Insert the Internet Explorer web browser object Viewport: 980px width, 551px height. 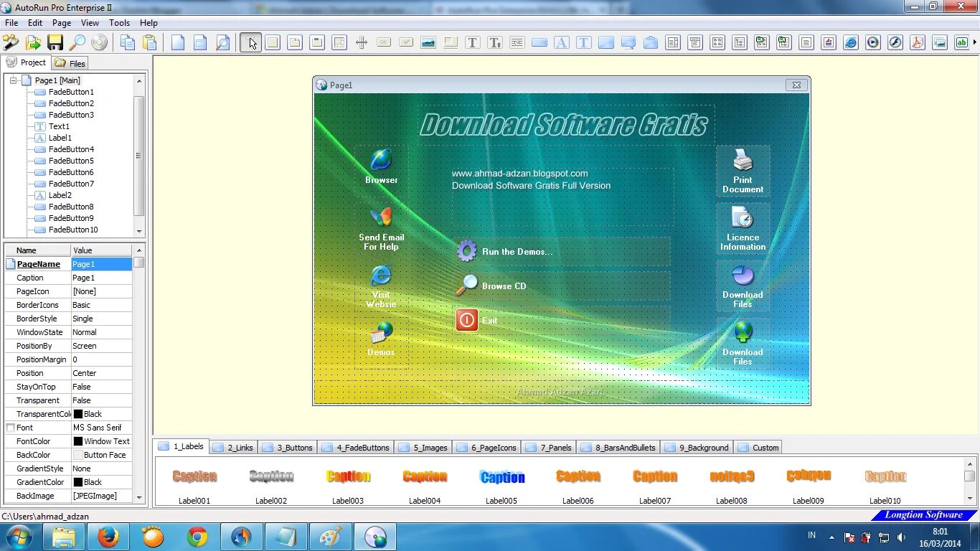pyautogui.click(x=851, y=42)
